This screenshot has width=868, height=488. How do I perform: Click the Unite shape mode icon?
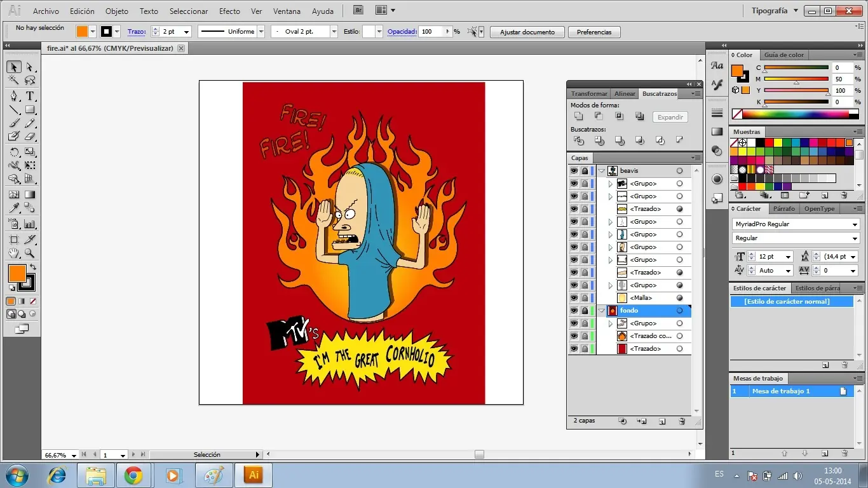pyautogui.click(x=578, y=116)
